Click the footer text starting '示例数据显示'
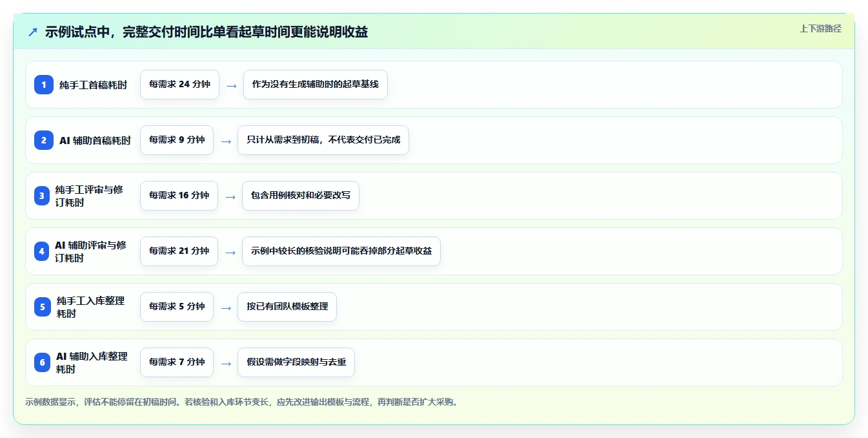868x438 pixels. 242,402
